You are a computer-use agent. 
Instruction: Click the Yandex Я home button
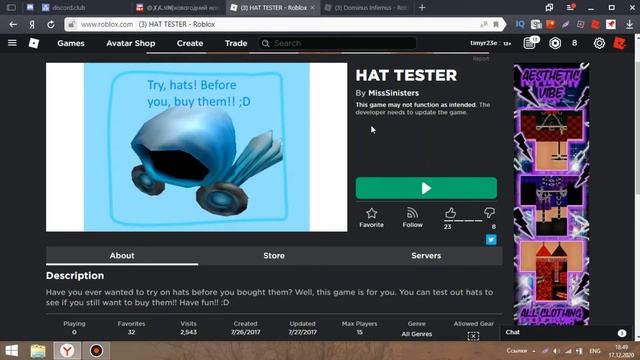[x=32, y=24]
